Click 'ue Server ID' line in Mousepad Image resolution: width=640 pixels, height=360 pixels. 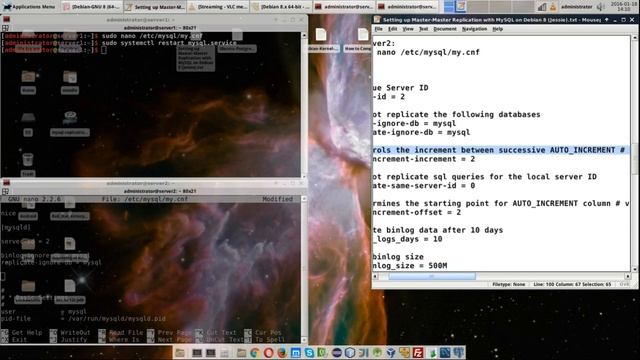(400, 88)
